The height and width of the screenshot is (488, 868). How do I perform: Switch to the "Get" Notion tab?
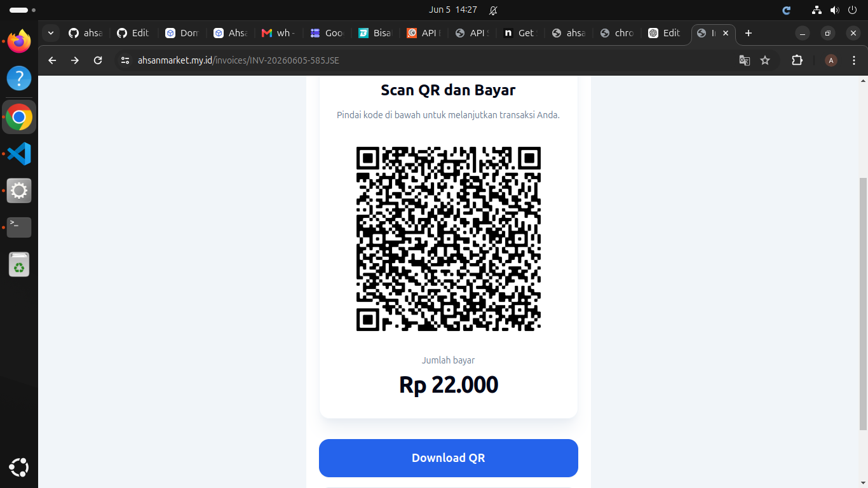(x=520, y=33)
